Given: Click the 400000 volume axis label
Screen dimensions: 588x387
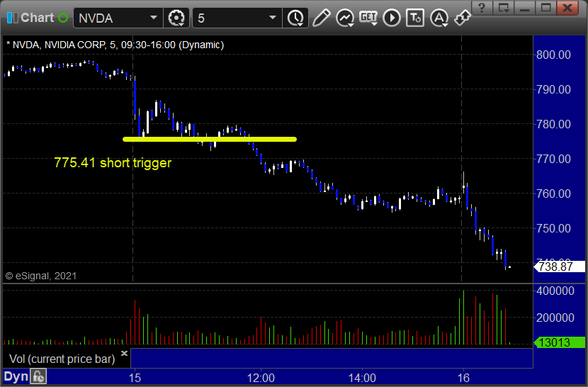Looking at the screenshot, I should click(x=555, y=291).
